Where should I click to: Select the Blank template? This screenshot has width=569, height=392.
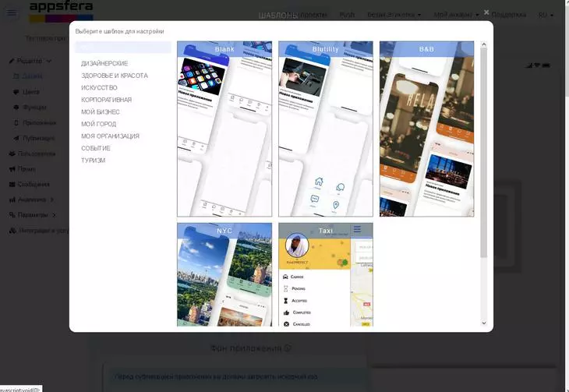pyautogui.click(x=224, y=129)
